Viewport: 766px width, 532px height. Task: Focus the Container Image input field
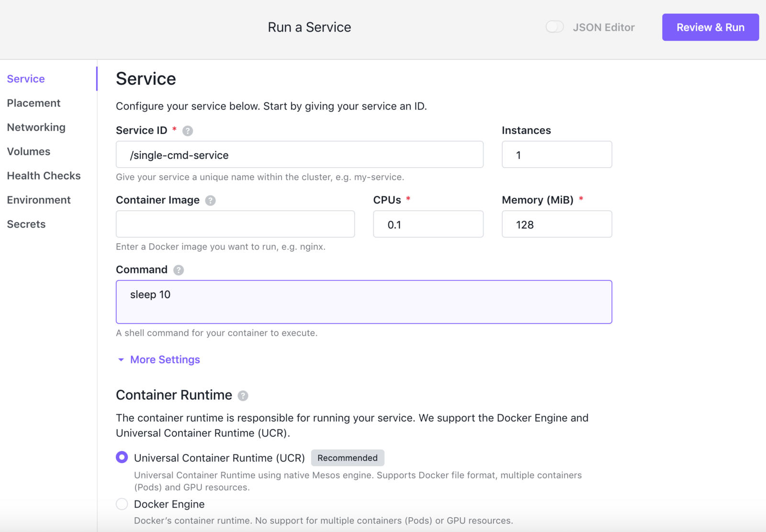(235, 224)
